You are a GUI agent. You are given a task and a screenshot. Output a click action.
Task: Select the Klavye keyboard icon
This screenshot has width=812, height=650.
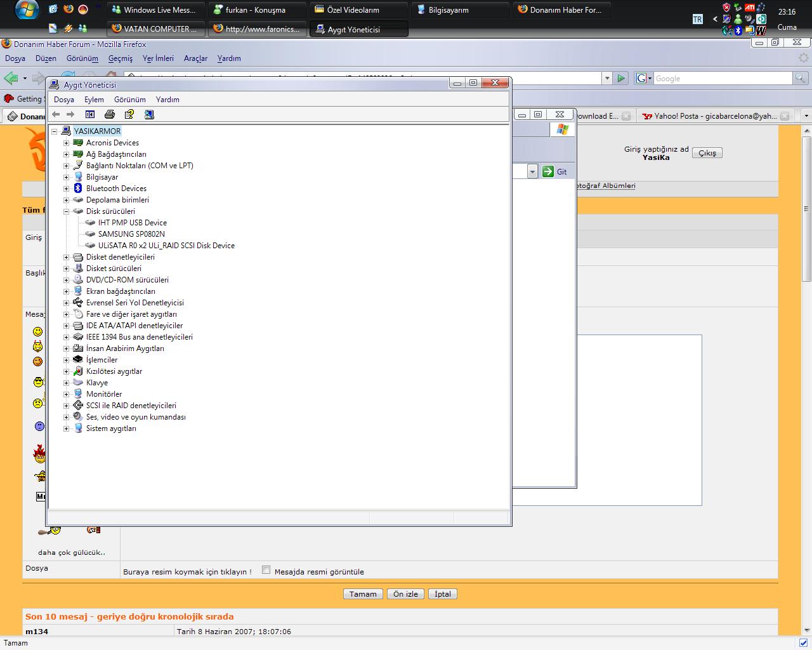78,383
